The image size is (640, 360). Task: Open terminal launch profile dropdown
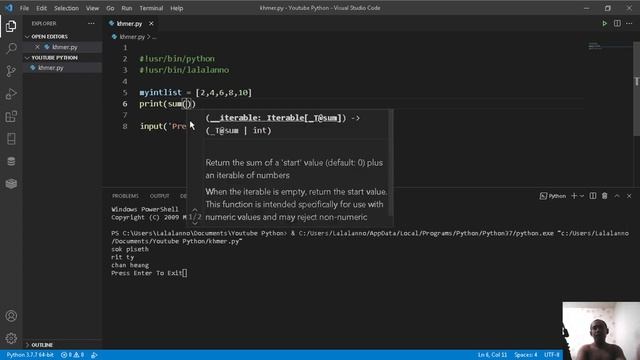click(582, 196)
